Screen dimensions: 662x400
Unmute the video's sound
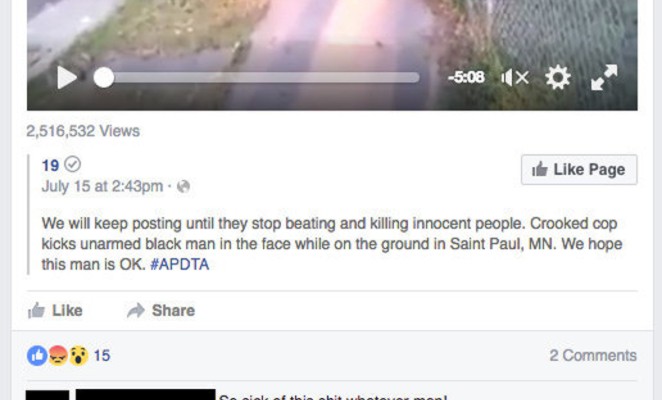tap(515, 78)
